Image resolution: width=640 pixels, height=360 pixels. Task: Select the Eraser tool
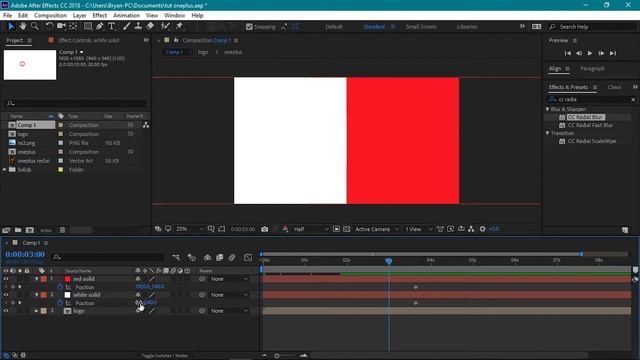[150, 26]
